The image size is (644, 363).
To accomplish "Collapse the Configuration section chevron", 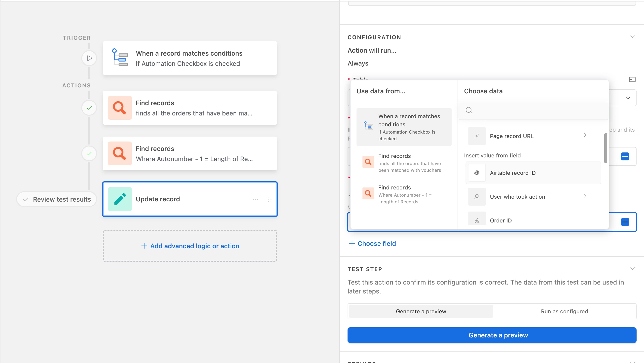I will coord(632,37).
